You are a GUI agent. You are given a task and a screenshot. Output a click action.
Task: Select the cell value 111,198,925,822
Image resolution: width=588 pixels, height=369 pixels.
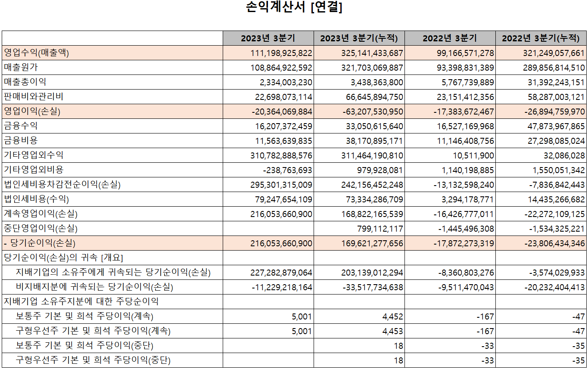[281, 53]
